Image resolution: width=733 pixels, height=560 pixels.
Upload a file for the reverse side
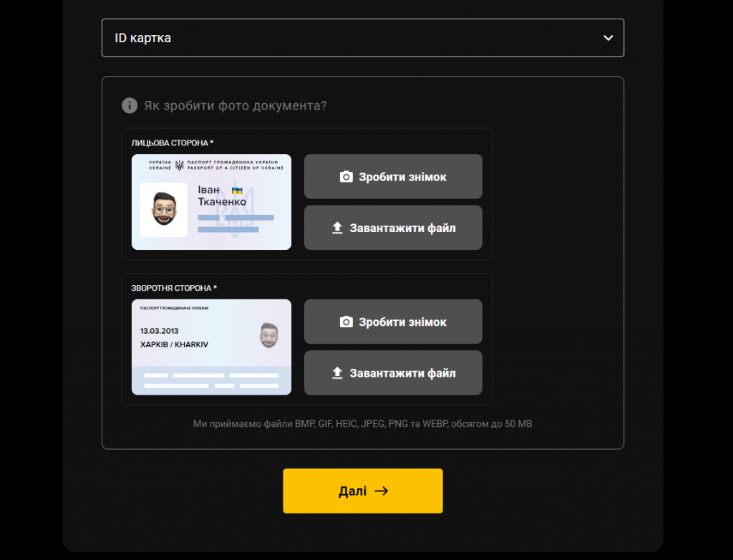pyautogui.click(x=393, y=373)
